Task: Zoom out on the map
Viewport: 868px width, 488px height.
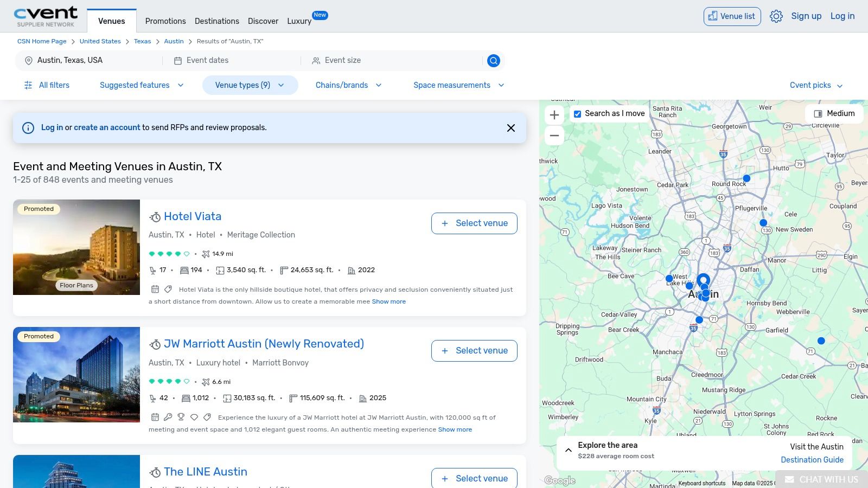Action: [554, 136]
